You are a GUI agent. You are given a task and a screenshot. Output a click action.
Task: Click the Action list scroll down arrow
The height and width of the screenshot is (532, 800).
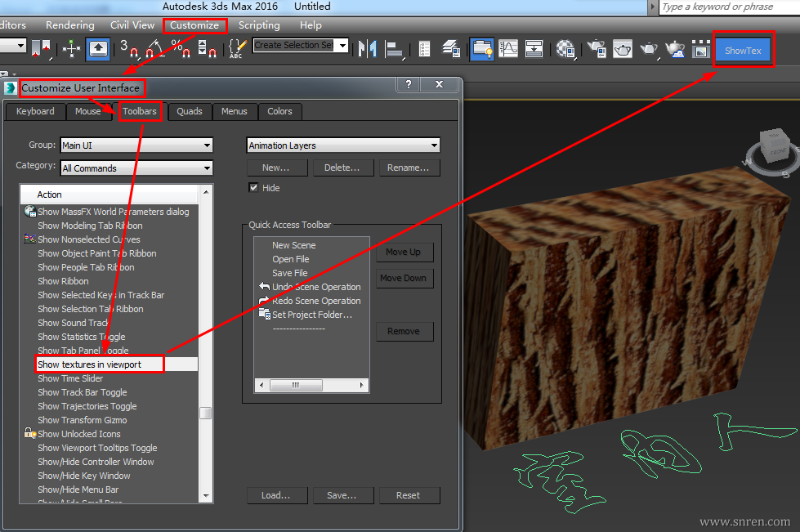pyautogui.click(x=206, y=496)
